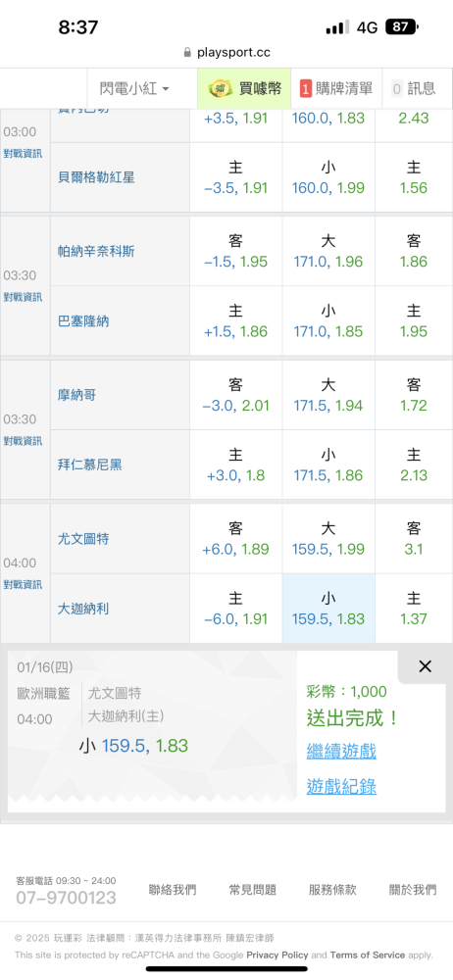453x980 pixels.
Task: Open the 閃電小紅 user dropdown
Action: [x=135, y=89]
